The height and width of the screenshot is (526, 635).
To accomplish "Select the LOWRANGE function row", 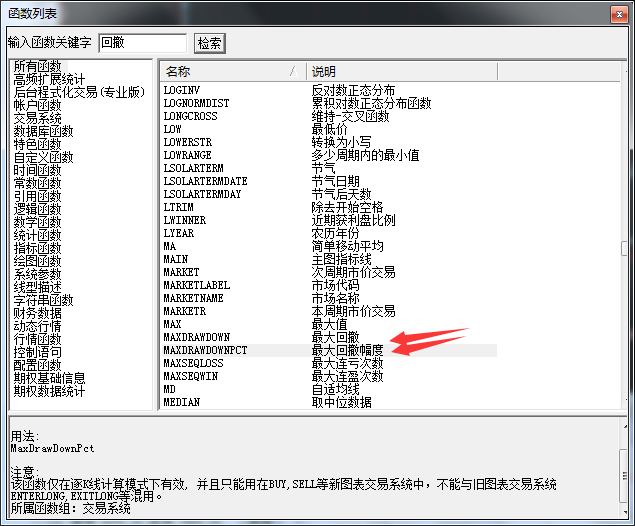I will pyautogui.click(x=329, y=155).
